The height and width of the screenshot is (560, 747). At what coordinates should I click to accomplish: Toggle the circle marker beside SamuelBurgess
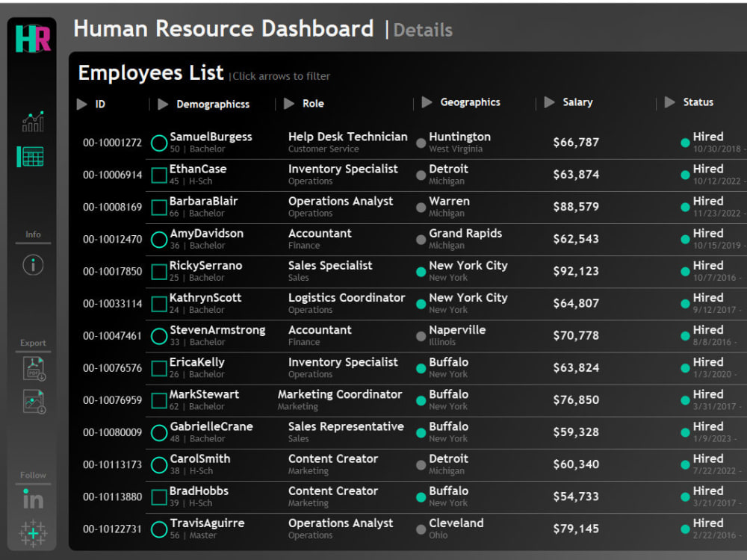(x=158, y=142)
